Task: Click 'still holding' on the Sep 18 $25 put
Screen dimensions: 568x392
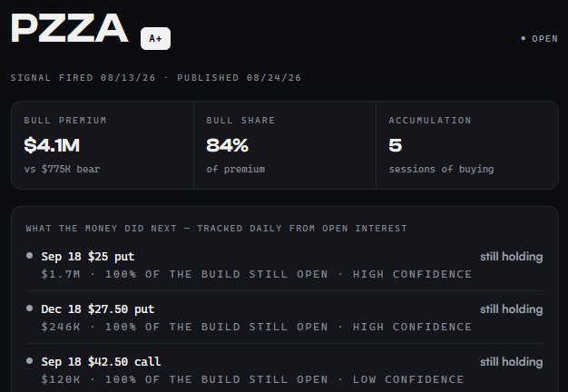Action: coord(511,257)
